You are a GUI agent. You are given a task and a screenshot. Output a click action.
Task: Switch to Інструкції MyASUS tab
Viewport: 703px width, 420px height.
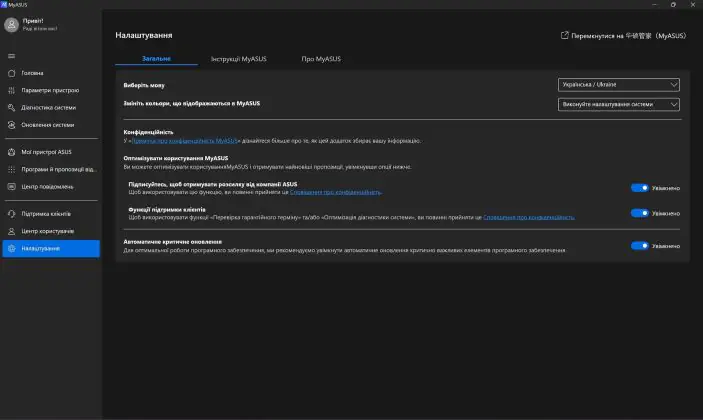(x=239, y=59)
